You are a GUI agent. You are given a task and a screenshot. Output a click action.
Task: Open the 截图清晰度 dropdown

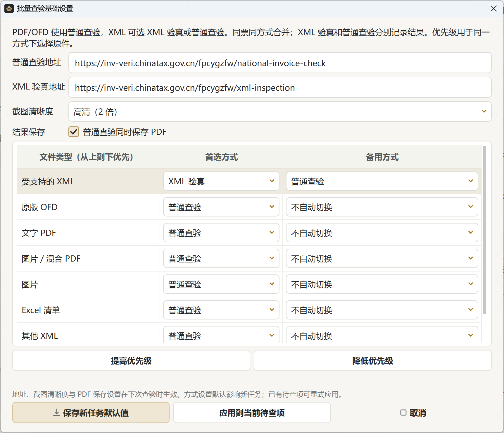[x=280, y=111]
